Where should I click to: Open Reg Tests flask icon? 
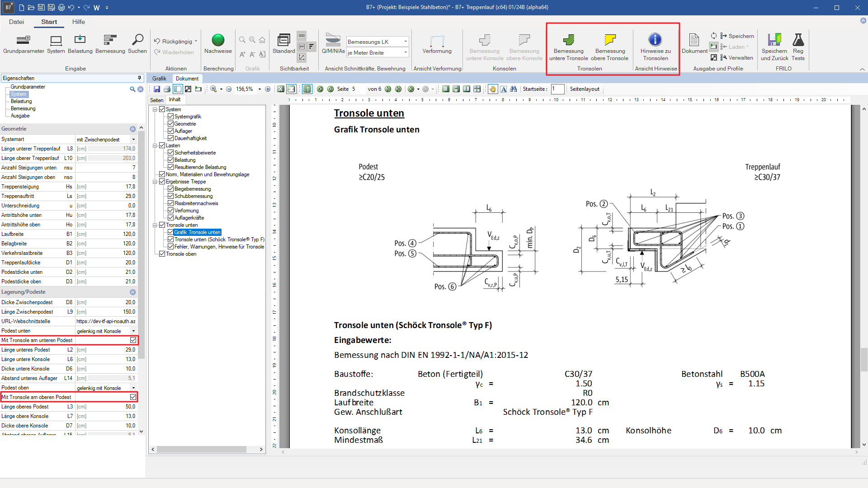point(798,47)
